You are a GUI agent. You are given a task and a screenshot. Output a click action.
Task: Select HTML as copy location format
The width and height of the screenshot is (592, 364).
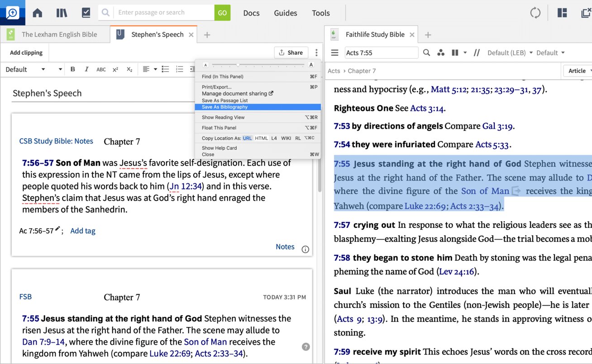pyautogui.click(x=261, y=138)
